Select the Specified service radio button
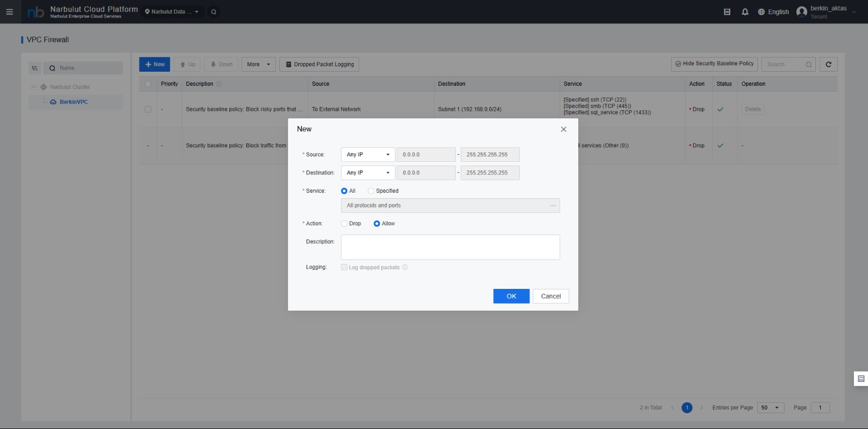Viewport: 868px width, 429px height. (x=371, y=191)
